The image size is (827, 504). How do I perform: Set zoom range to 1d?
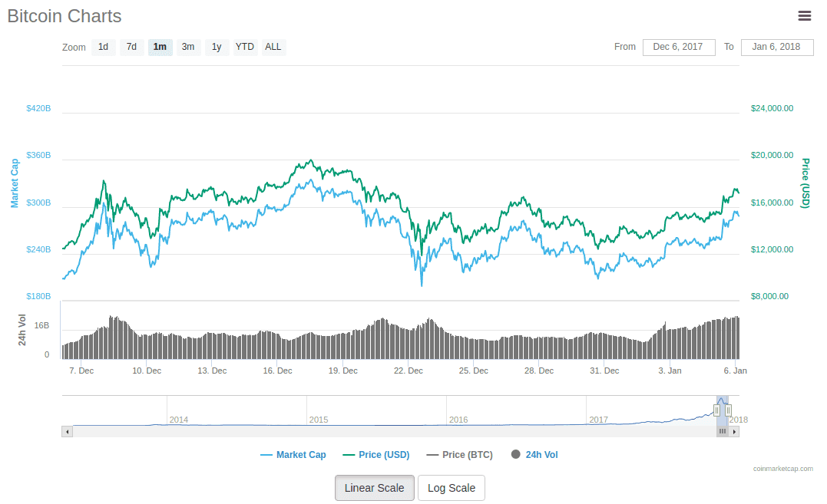(103, 48)
